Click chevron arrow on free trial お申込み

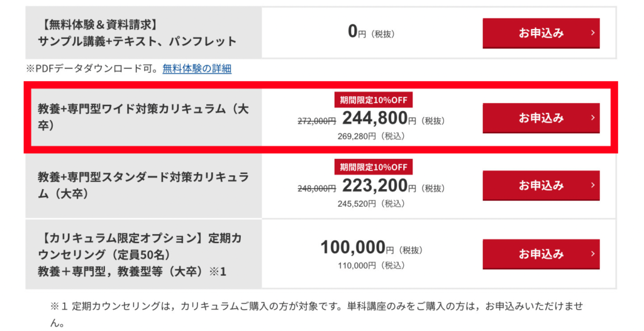[592, 33]
